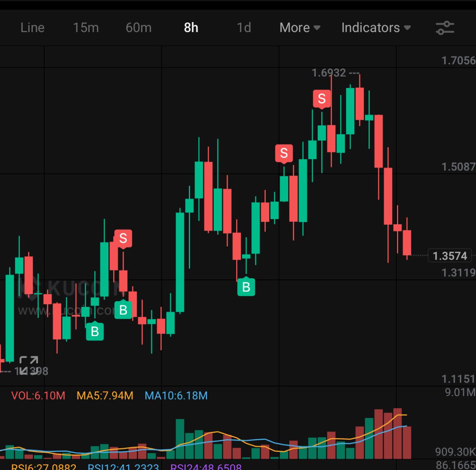Tap the 909.30K volume axis label
The width and height of the screenshot is (476, 470).
[455, 452]
